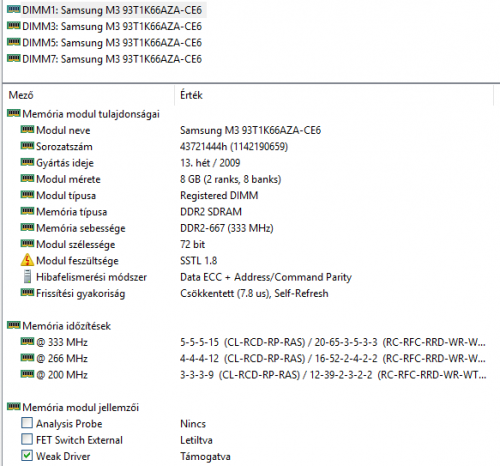Select the Memória időzítések group label
Viewport: 500px width, 466px height.
pos(66,326)
